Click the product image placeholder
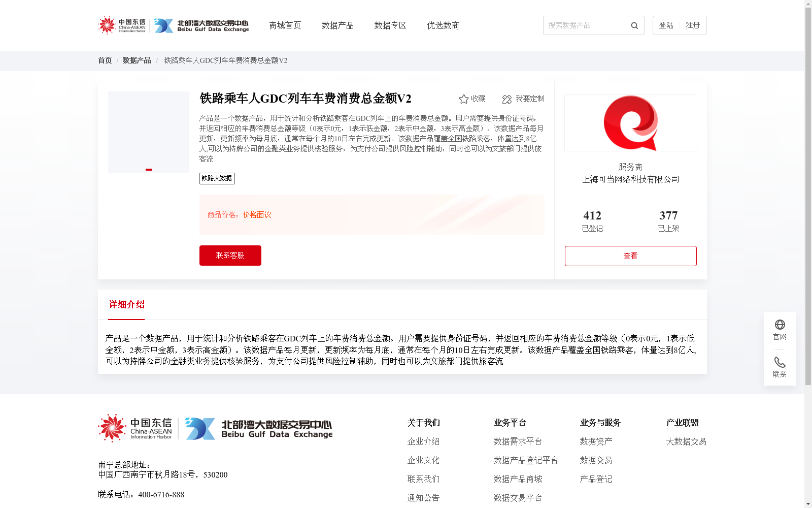Image resolution: width=812 pixels, height=508 pixels. [149, 132]
